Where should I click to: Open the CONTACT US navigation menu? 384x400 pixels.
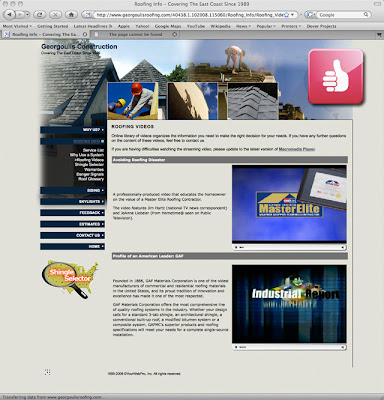pyautogui.click(x=73, y=235)
